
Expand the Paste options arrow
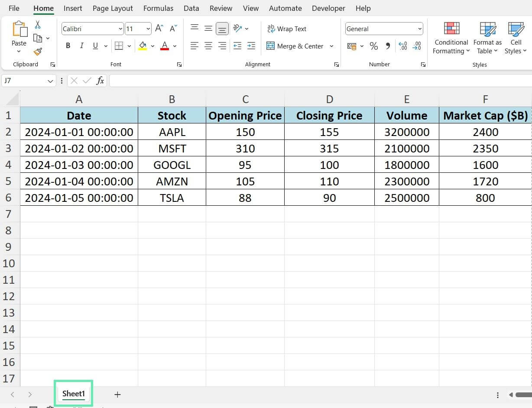point(19,52)
